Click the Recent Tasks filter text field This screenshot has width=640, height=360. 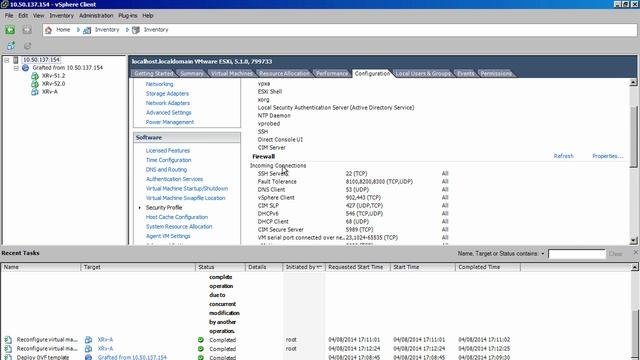[576, 254]
